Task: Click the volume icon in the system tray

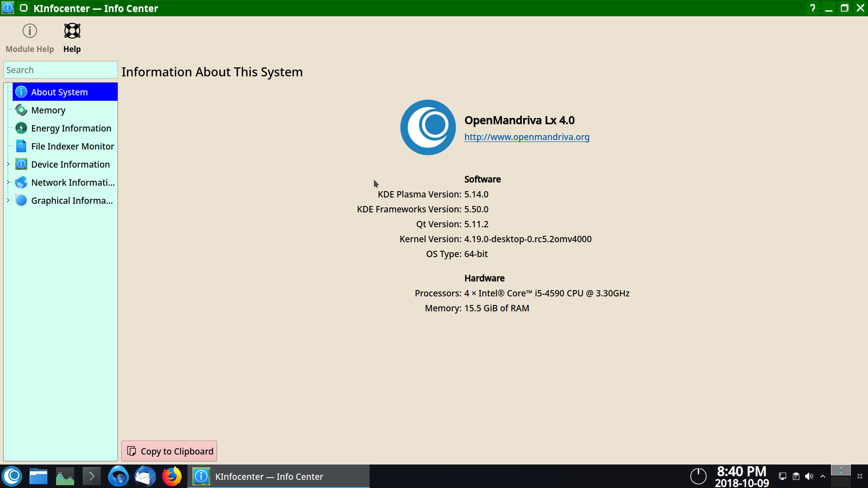Action: click(809, 476)
